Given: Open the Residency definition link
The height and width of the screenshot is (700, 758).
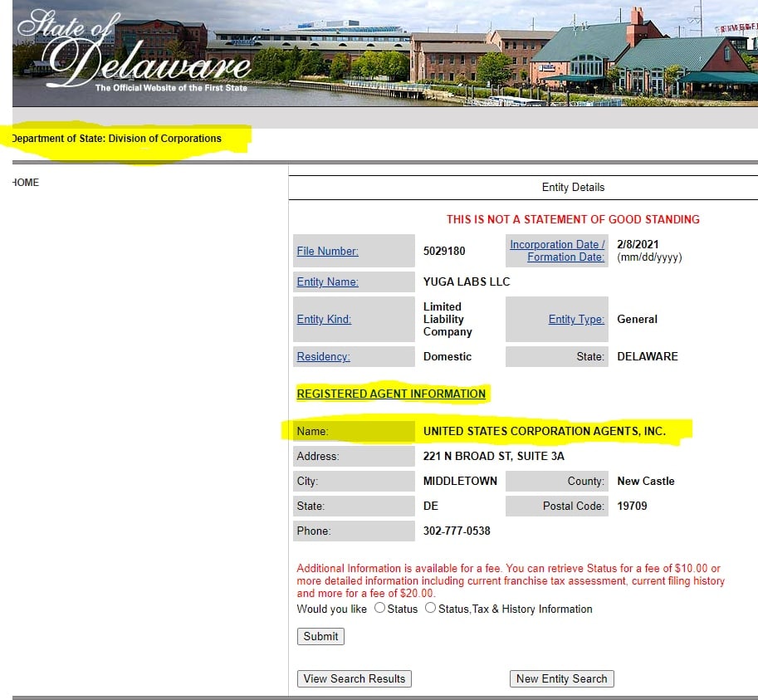Looking at the screenshot, I should pyautogui.click(x=324, y=356).
